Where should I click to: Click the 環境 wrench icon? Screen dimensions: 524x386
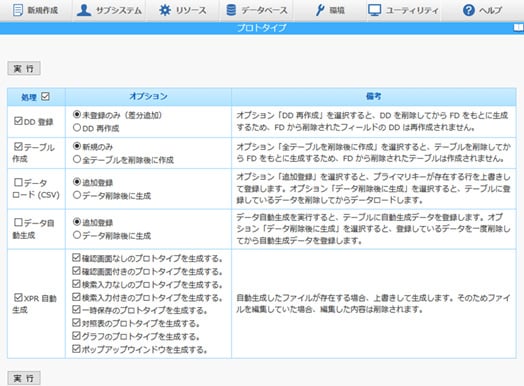(x=320, y=10)
